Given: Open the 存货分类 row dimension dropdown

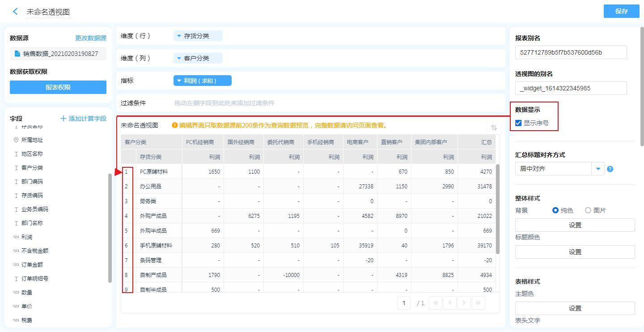Looking at the screenshot, I should point(198,36).
